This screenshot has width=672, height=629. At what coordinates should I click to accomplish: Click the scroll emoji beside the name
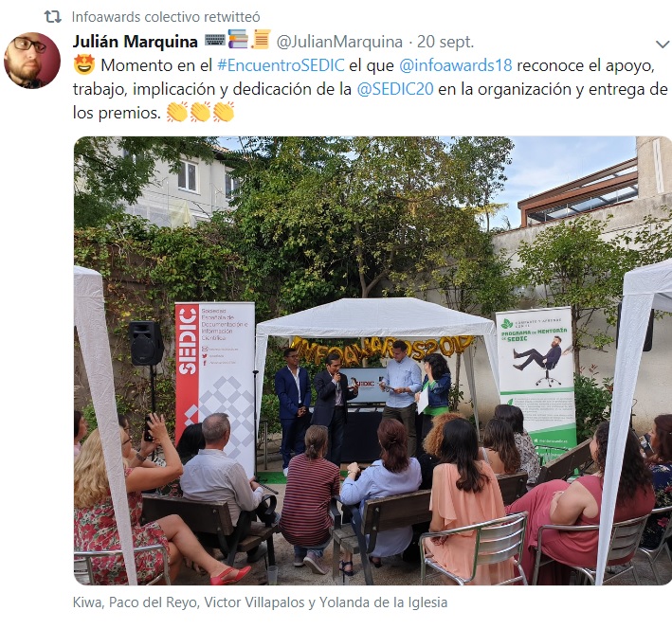(x=261, y=39)
